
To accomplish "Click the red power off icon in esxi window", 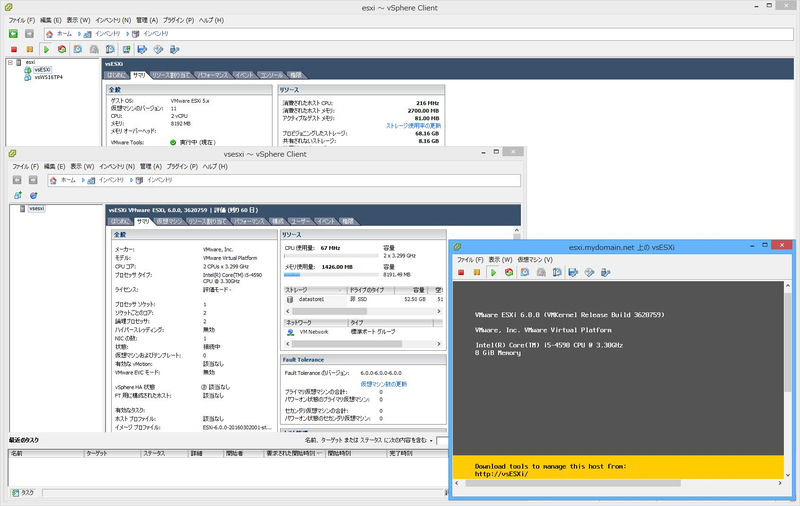I will coord(14,49).
